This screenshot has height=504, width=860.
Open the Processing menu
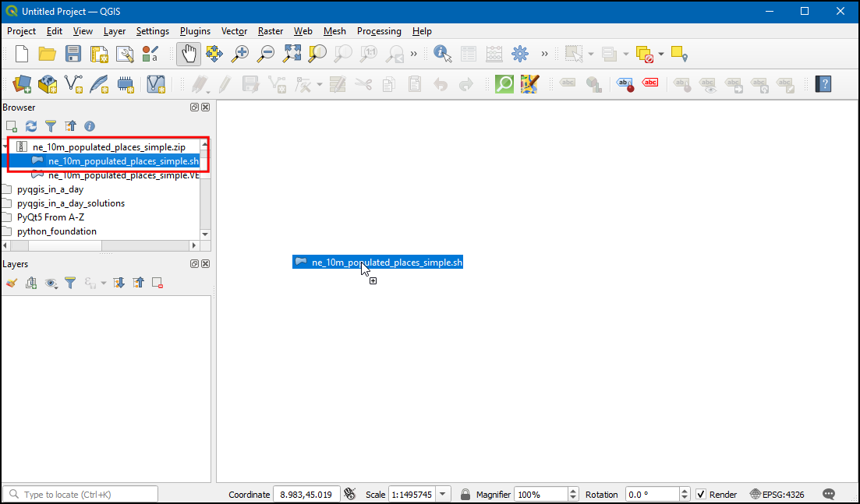pyautogui.click(x=379, y=31)
